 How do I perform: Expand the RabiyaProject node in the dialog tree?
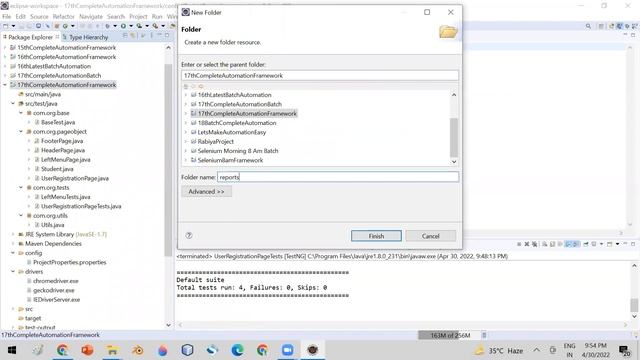186,142
